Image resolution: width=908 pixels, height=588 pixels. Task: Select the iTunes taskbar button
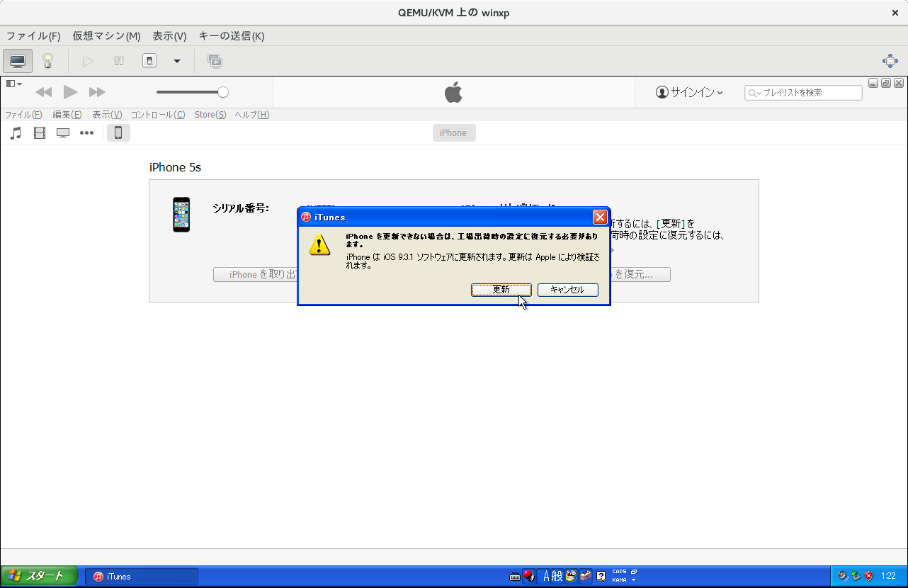click(x=142, y=577)
